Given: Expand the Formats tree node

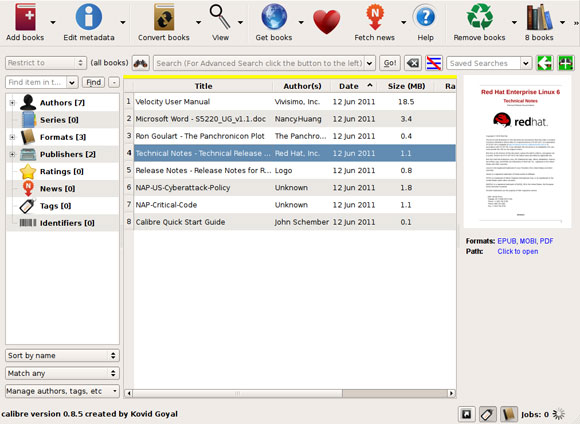Looking at the screenshot, I should point(12,137).
